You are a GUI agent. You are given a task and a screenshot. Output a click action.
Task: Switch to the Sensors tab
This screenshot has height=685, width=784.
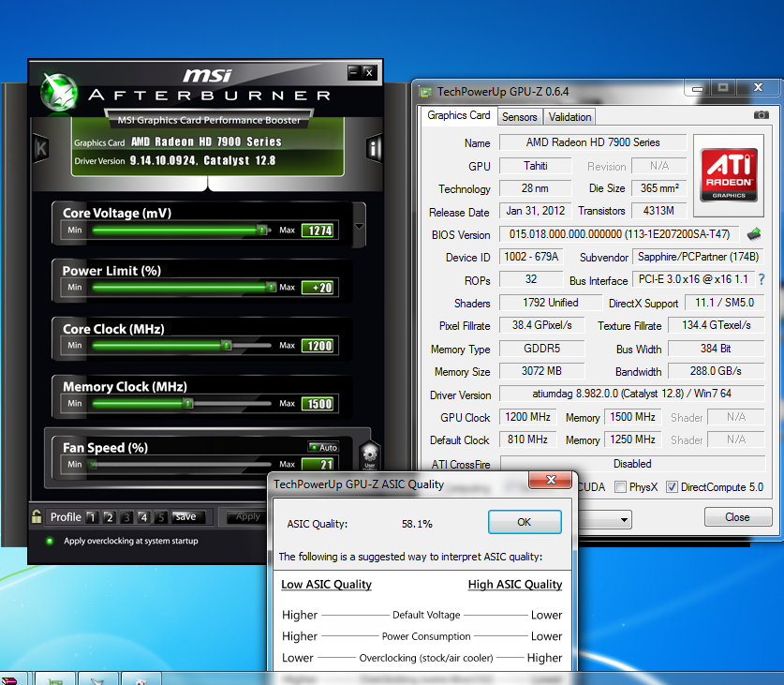pyautogui.click(x=519, y=117)
